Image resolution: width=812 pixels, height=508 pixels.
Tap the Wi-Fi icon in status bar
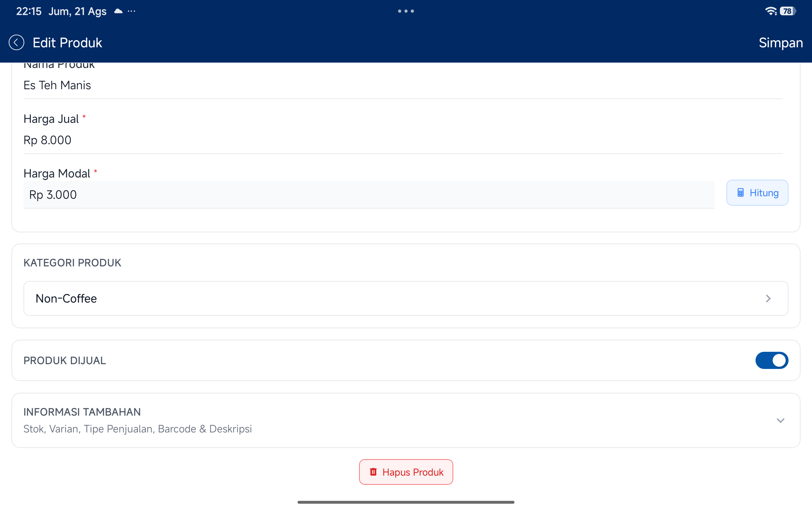[771, 11]
